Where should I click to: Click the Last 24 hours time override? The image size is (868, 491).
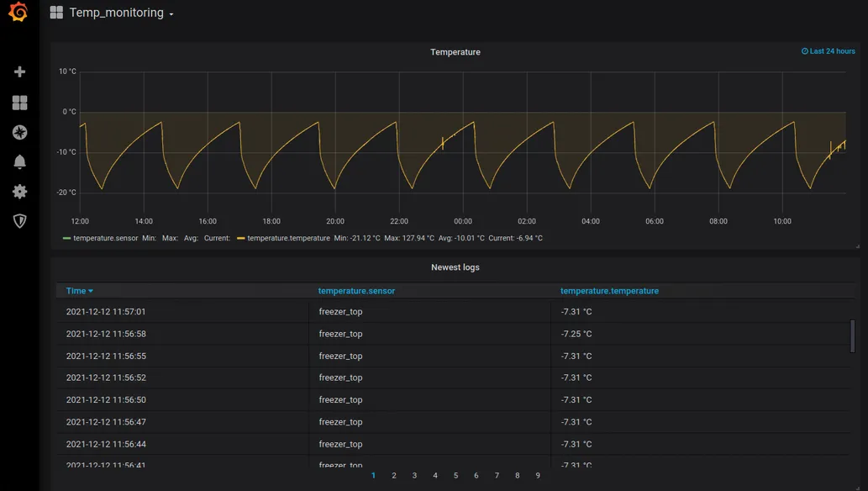829,51
